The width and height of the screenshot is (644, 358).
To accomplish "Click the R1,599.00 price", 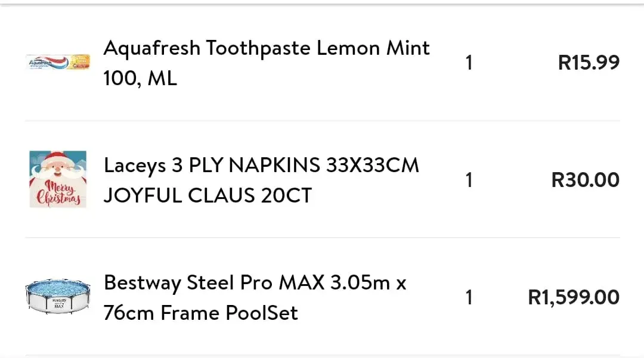I will (x=574, y=297).
